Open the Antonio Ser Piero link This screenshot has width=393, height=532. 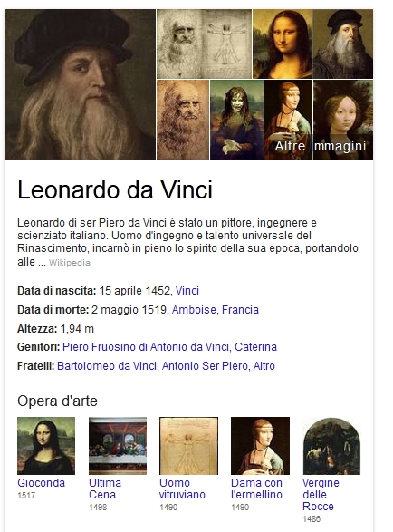(205, 366)
